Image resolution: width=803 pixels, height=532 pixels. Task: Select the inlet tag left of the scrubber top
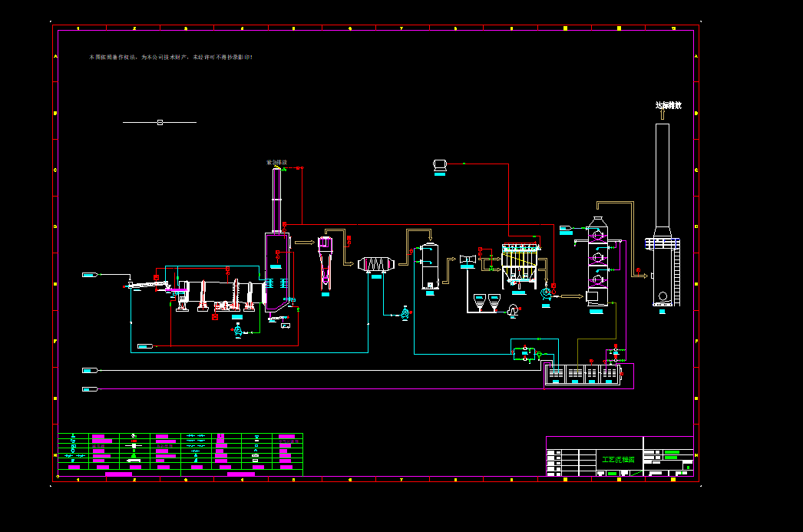pyautogui.click(x=566, y=228)
